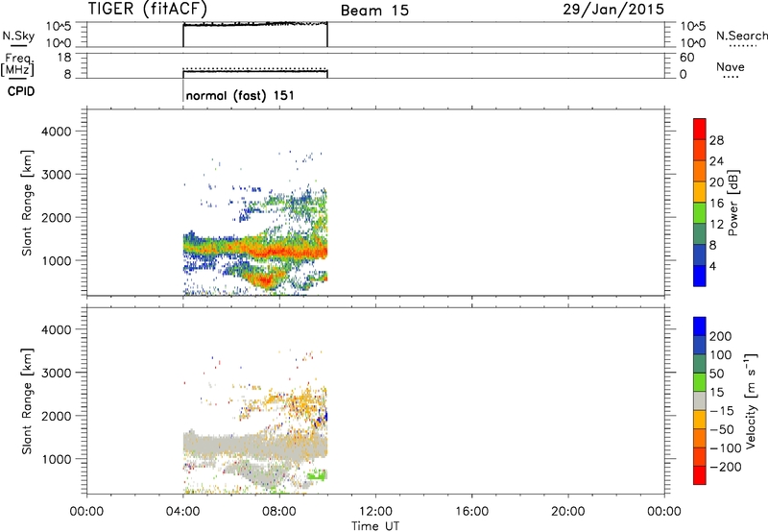Viewport: 768px width, 532px height.
Task: Click the normal (fast) 151 text
Action: pyautogui.click(x=240, y=95)
